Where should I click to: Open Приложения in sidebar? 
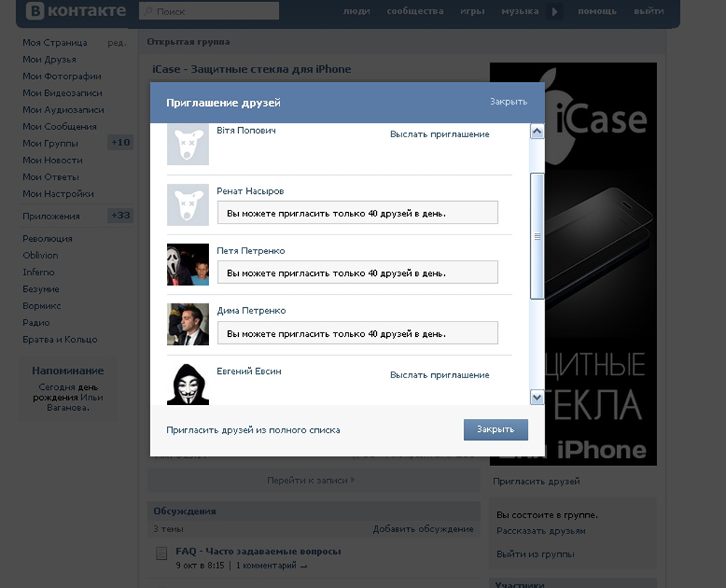(51, 216)
